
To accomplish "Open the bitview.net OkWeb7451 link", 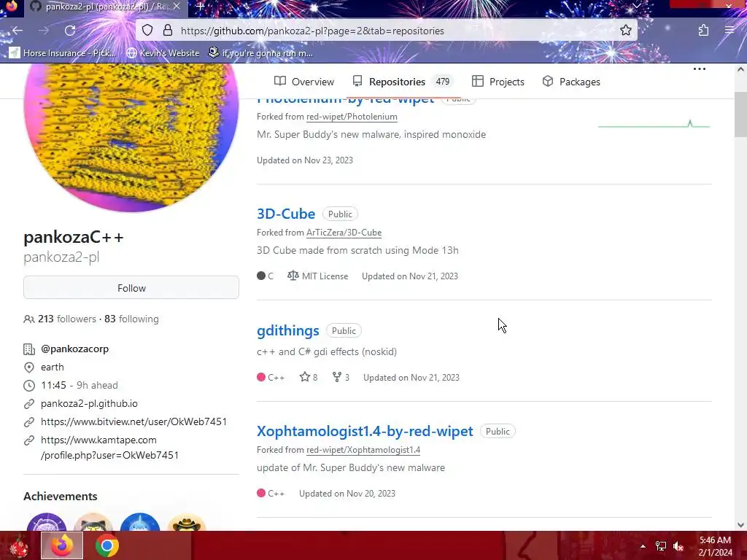I will 134,421.
